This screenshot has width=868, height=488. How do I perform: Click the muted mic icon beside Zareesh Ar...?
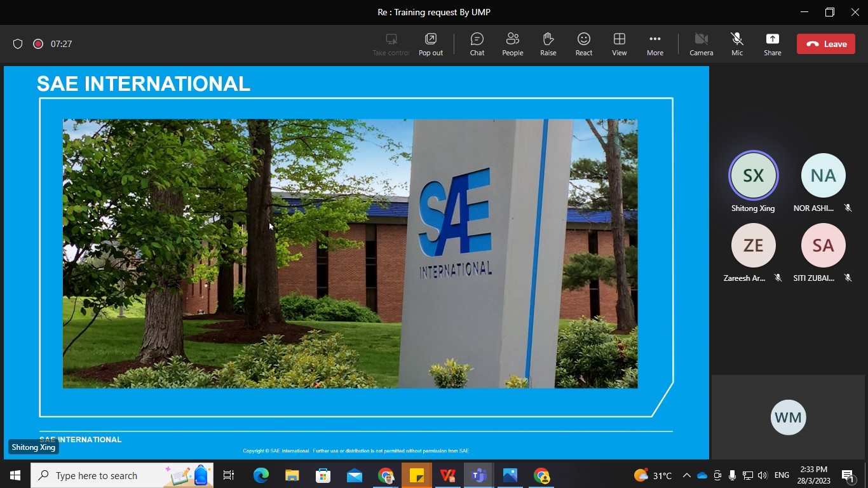778,278
